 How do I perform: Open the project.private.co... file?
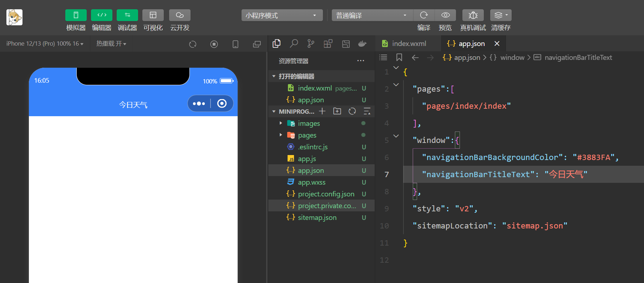point(321,206)
